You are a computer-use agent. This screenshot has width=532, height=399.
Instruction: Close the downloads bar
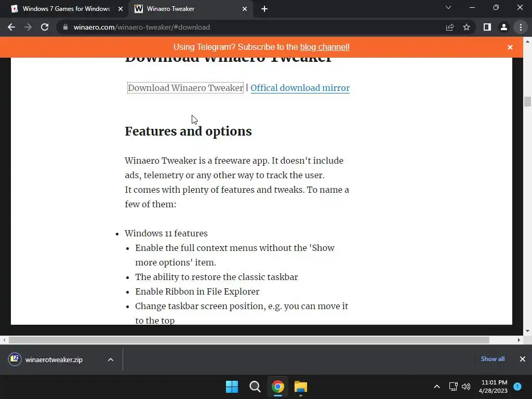point(523,359)
